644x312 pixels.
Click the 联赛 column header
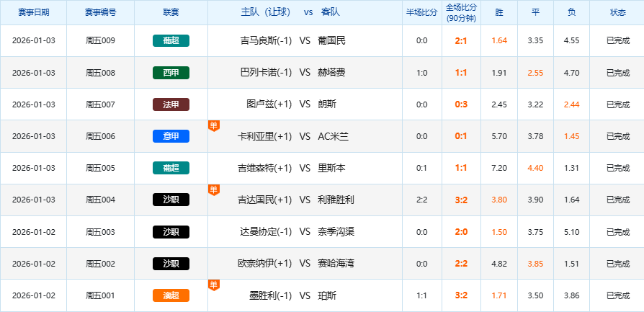click(171, 13)
